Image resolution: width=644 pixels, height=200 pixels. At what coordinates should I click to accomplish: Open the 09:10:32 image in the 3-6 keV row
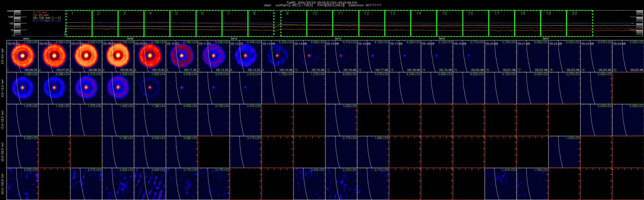pos(182,56)
